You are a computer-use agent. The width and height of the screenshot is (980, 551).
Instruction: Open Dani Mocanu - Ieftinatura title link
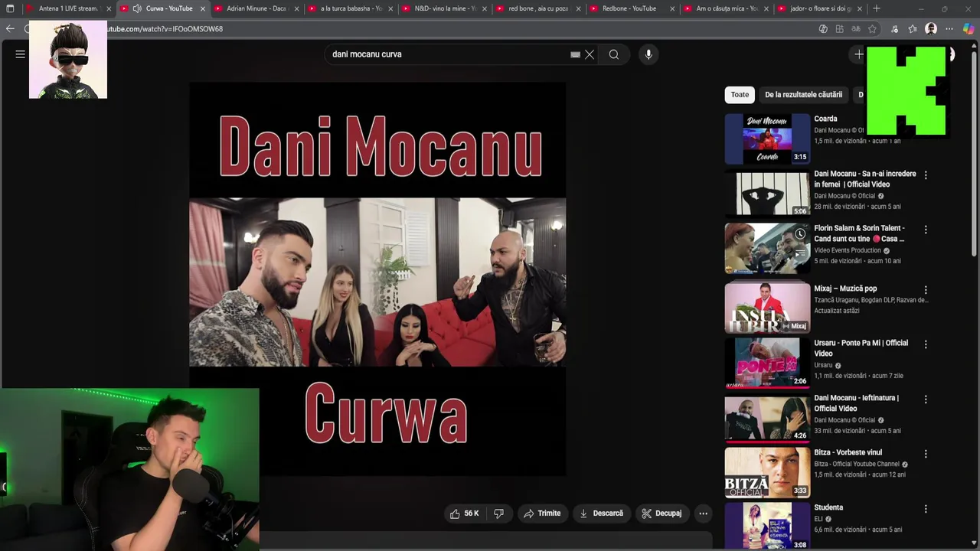[856, 403]
